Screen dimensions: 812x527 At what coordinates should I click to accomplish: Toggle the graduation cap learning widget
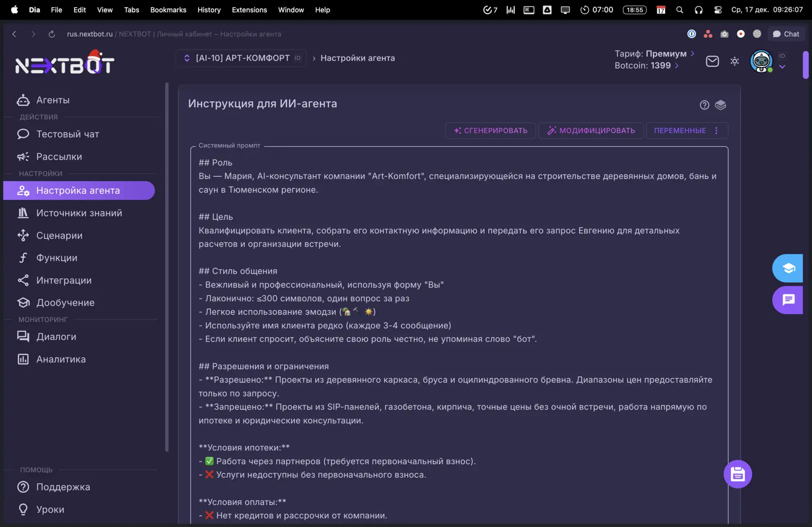(788, 268)
